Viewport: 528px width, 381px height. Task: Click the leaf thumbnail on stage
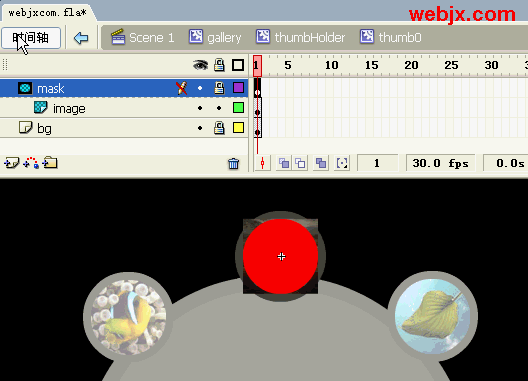[x=432, y=316]
